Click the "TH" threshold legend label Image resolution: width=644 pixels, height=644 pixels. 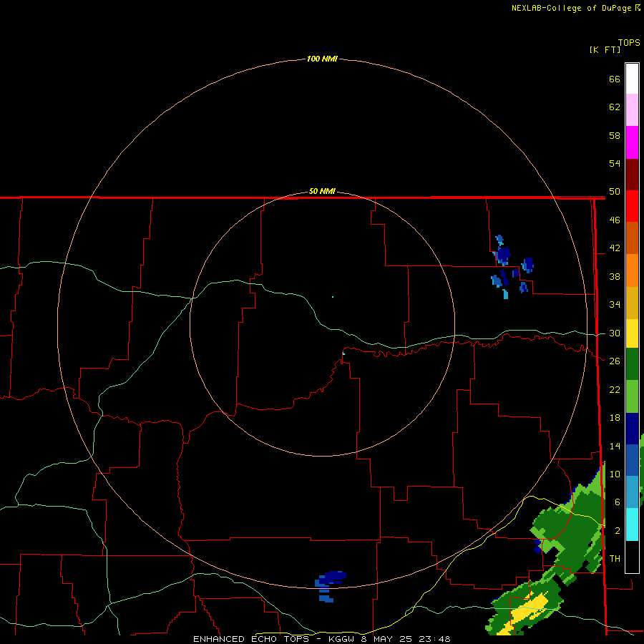pos(615,559)
